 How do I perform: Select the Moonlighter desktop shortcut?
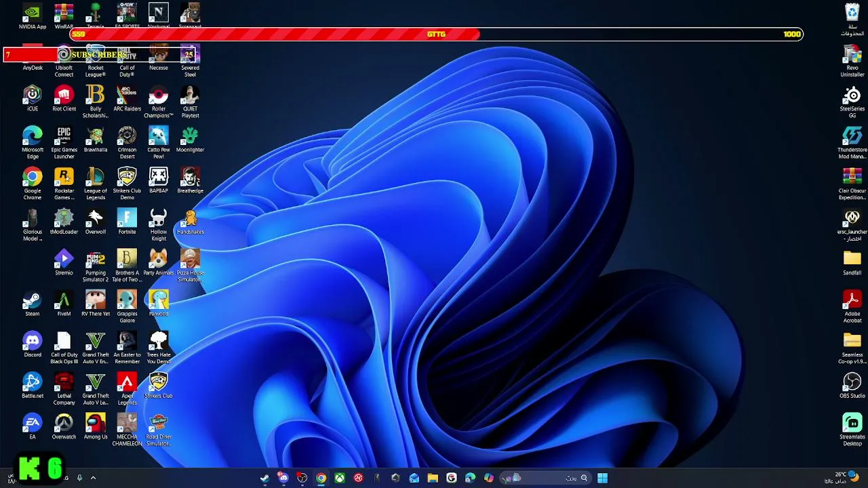point(190,140)
